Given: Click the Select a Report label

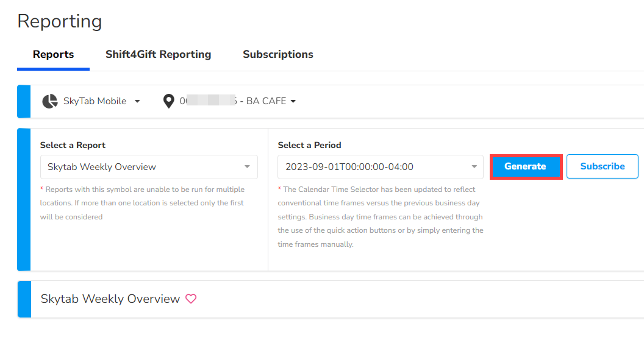Looking at the screenshot, I should (x=73, y=145).
